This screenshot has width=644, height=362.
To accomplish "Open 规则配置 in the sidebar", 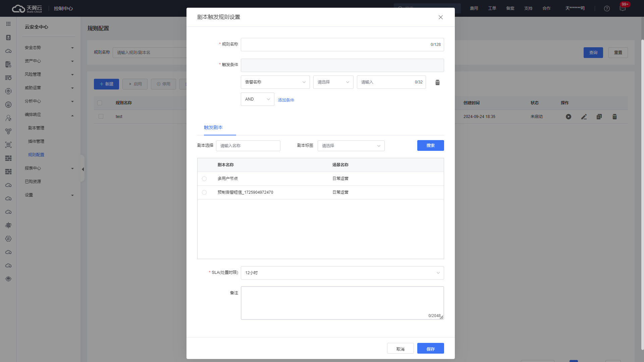I will click(x=36, y=155).
